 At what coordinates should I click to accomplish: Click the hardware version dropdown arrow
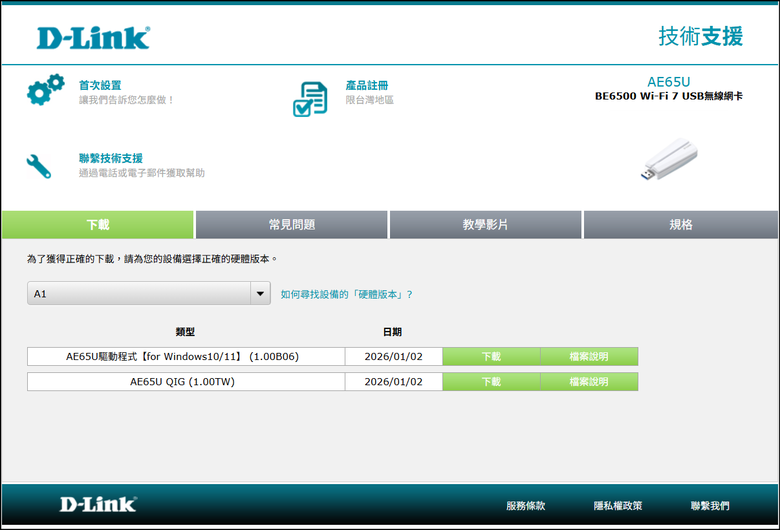(260, 294)
